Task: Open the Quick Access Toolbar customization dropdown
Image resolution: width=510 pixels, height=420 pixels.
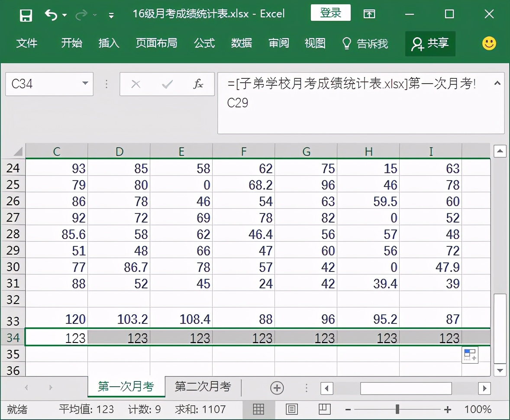Action: coord(111,14)
